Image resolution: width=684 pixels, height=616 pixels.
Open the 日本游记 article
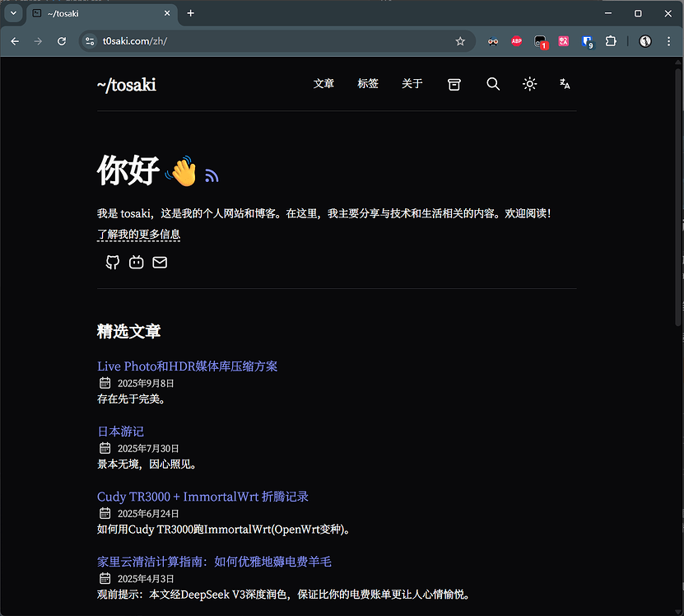(x=120, y=432)
